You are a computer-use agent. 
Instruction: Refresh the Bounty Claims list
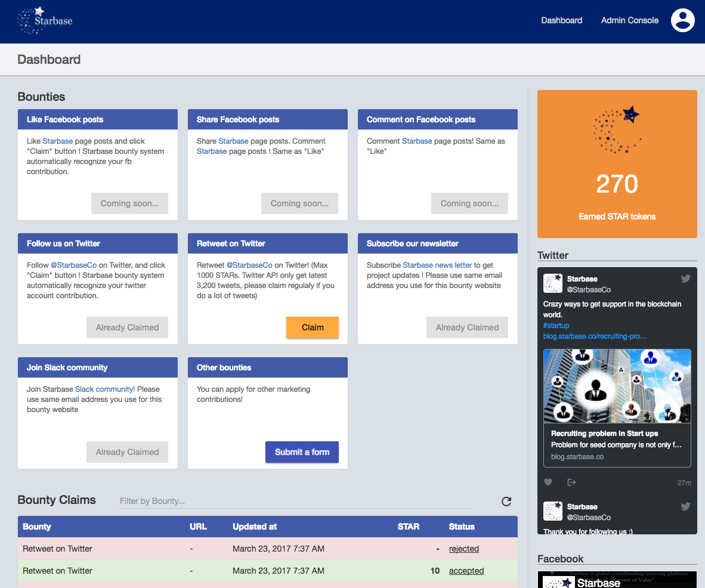point(506,502)
